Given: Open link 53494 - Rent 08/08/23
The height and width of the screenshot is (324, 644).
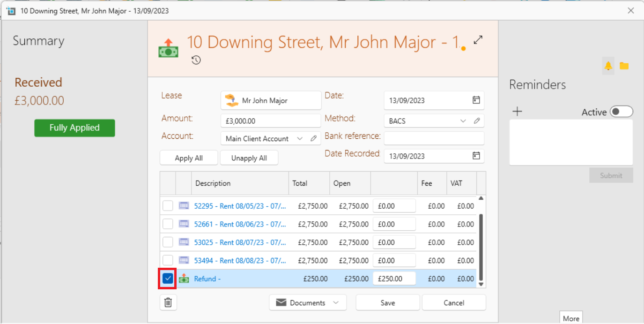Looking at the screenshot, I should point(240,260).
